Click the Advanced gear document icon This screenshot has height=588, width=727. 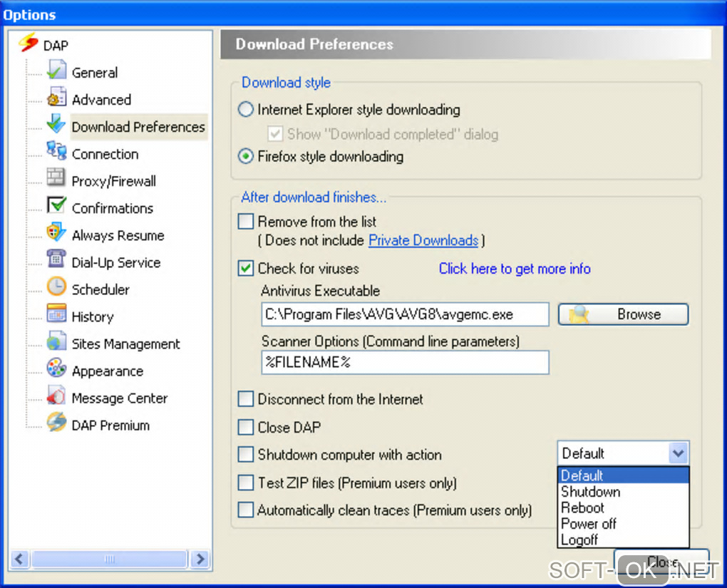click(56, 98)
